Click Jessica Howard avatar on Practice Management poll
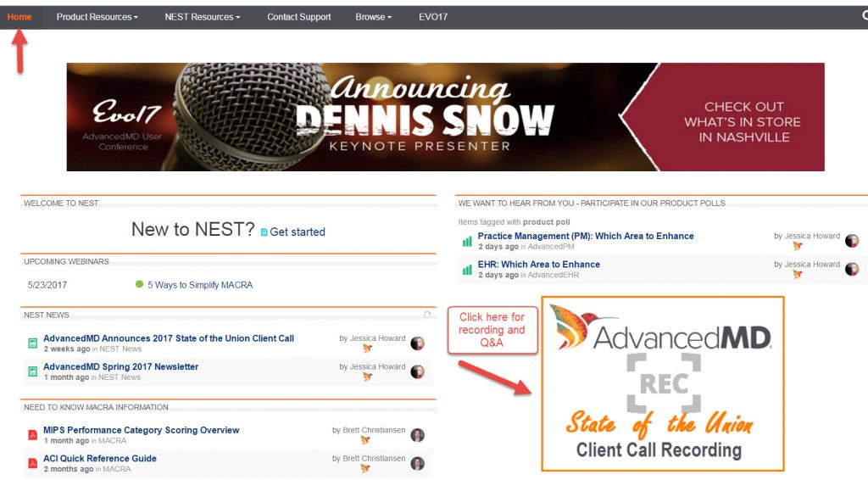868x480 pixels. [x=852, y=241]
